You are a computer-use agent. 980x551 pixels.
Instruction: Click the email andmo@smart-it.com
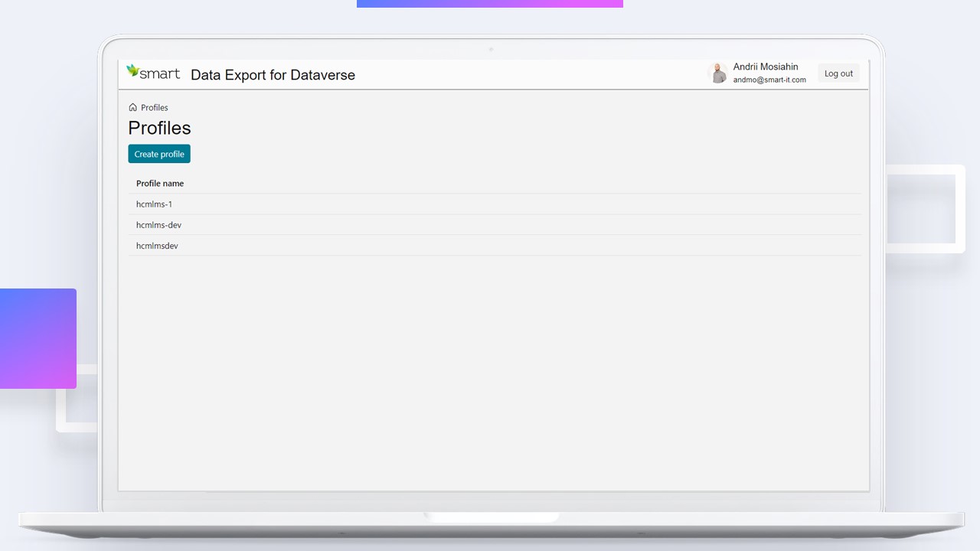(769, 80)
